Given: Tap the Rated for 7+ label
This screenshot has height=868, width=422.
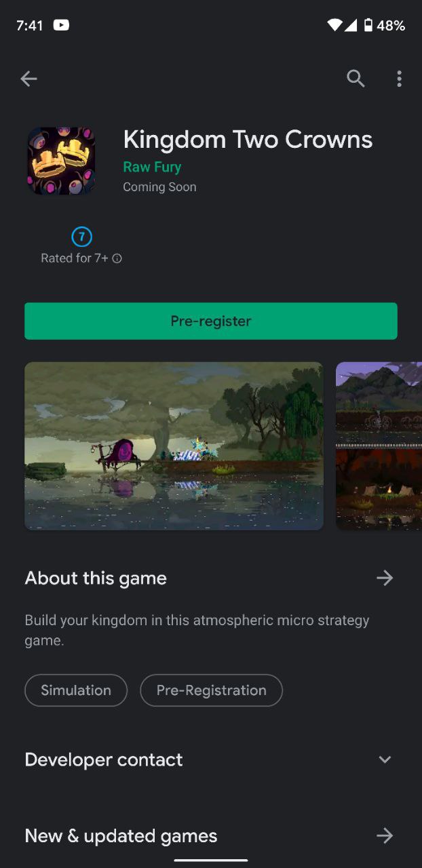Looking at the screenshot, I should 75,258.
